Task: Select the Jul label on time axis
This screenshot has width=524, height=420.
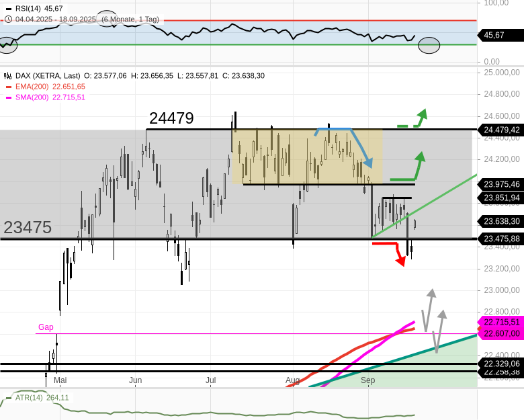Action: click(x=210, y=380)
